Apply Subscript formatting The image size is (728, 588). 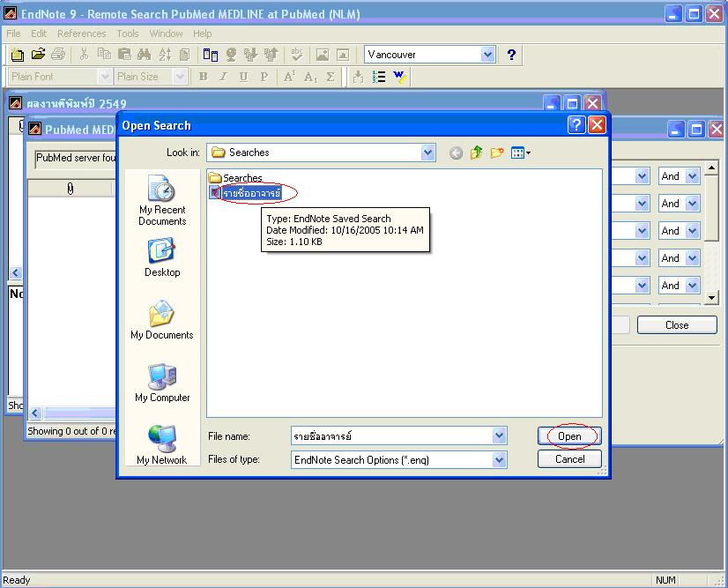tap(310, 77)
